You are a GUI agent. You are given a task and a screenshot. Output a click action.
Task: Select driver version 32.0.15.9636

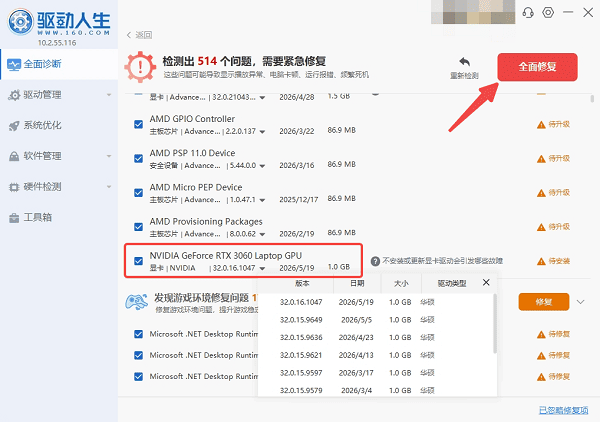tap(377, 337)
